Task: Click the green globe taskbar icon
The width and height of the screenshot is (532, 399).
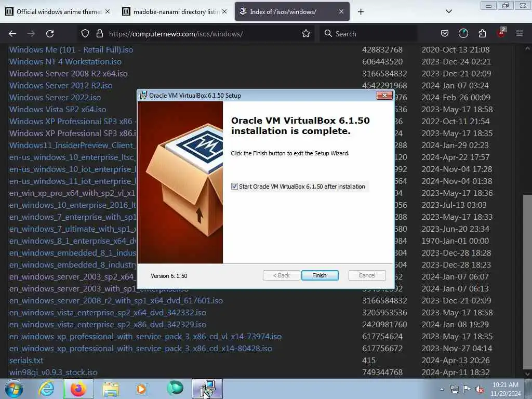Action: (175, 388)
